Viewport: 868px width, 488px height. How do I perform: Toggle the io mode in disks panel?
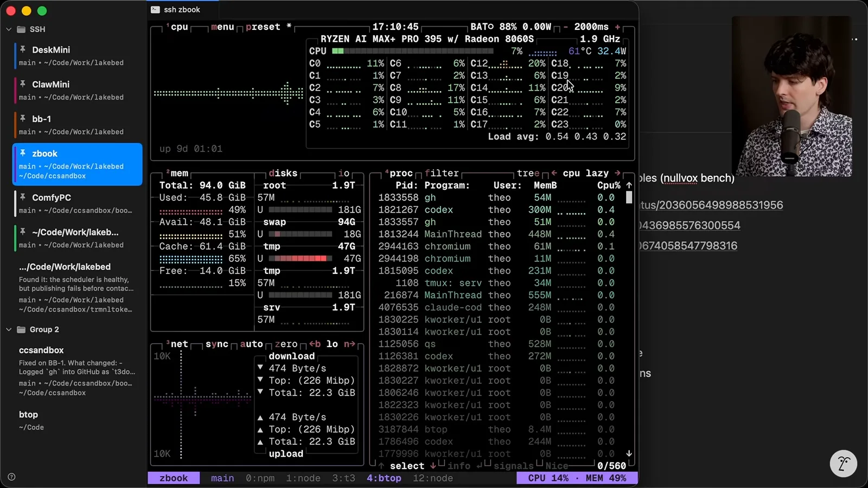344,173
